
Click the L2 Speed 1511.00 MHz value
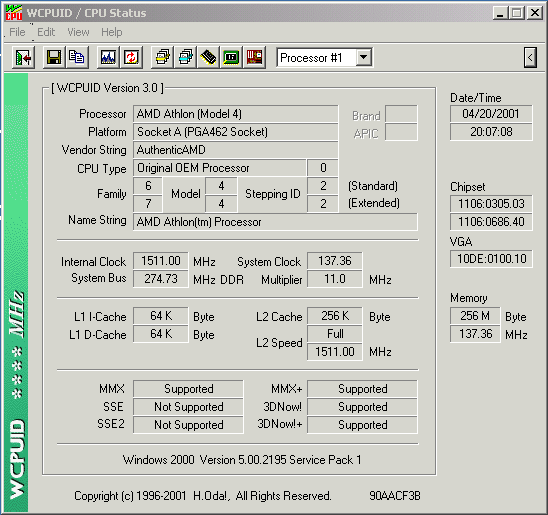(x=334, y=352)
